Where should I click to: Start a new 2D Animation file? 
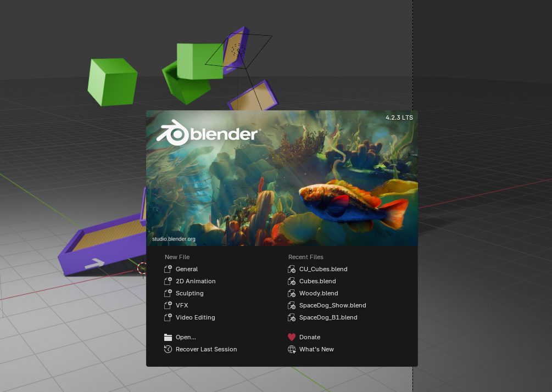coord(196,281)
